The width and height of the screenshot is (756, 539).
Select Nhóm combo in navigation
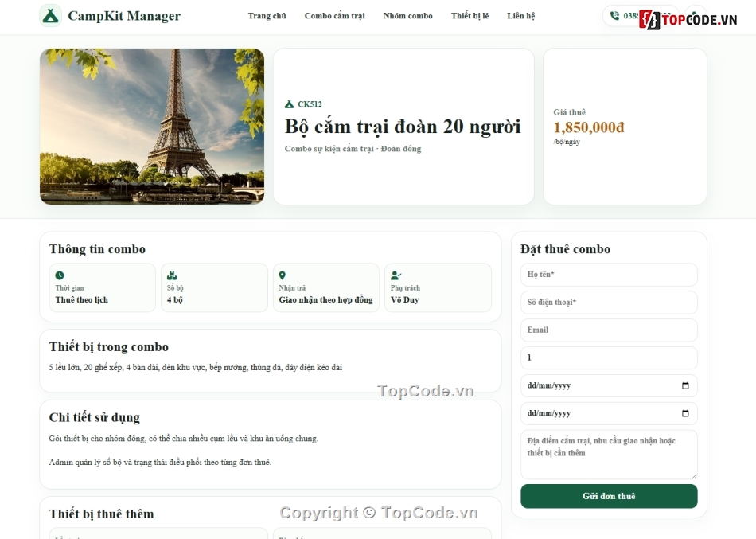click(408, 15)
